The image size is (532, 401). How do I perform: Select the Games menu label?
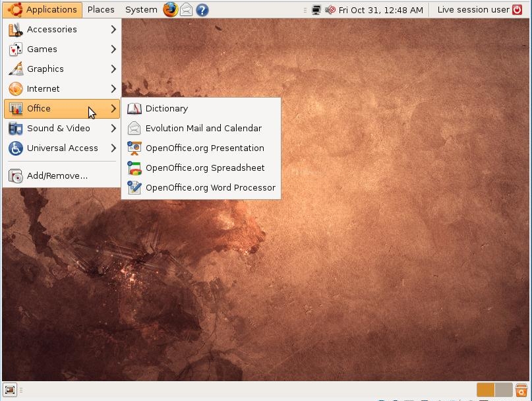point(42,49)
